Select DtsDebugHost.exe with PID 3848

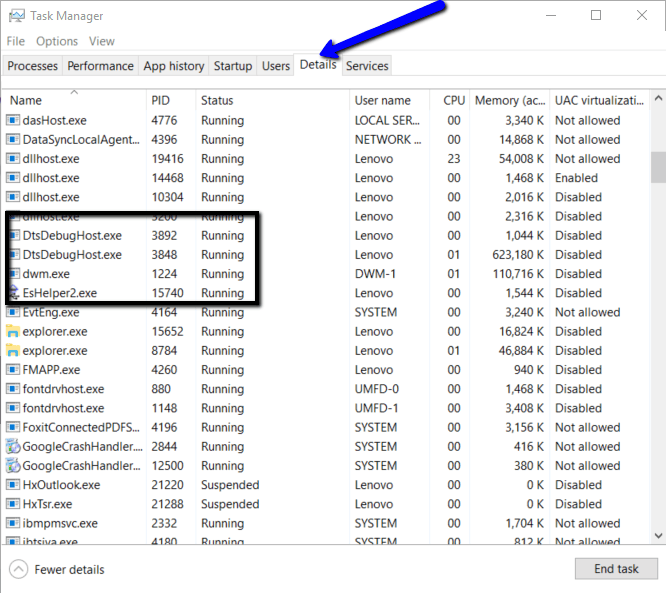pos(72,254)
